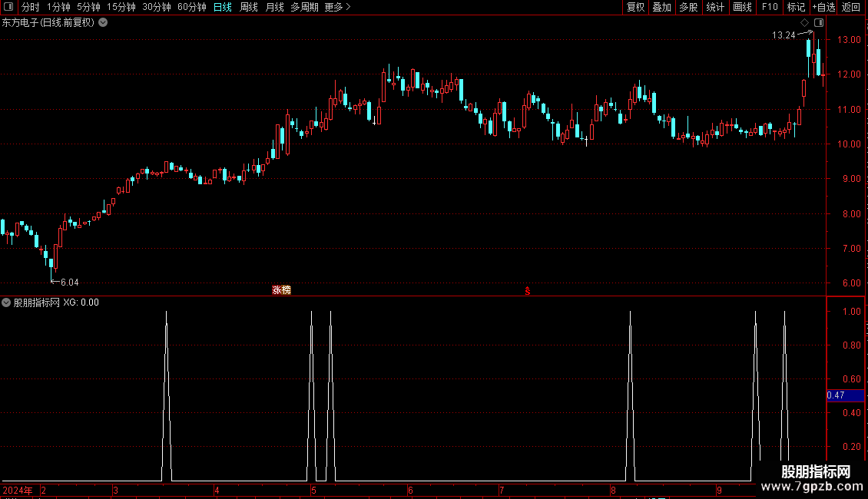This screenshot has width=868, height=499.
Task: Open 统计 statistics
Action: tap(715, 7)
